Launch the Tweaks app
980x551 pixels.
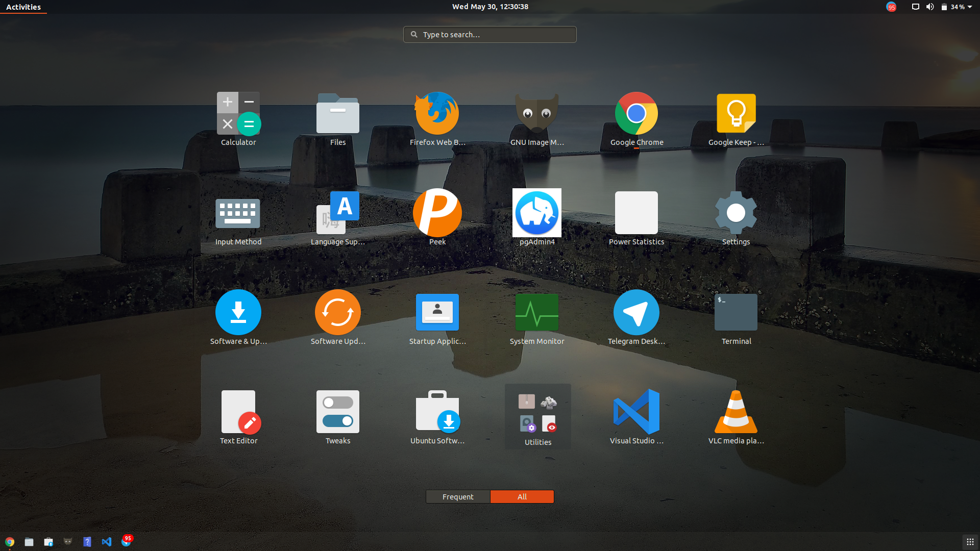tap(337, 418)
